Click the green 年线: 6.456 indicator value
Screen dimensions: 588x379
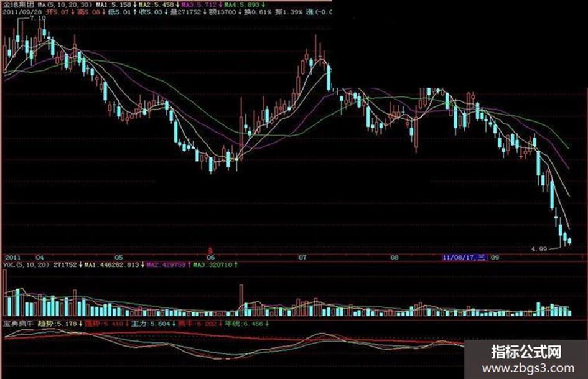244,323
